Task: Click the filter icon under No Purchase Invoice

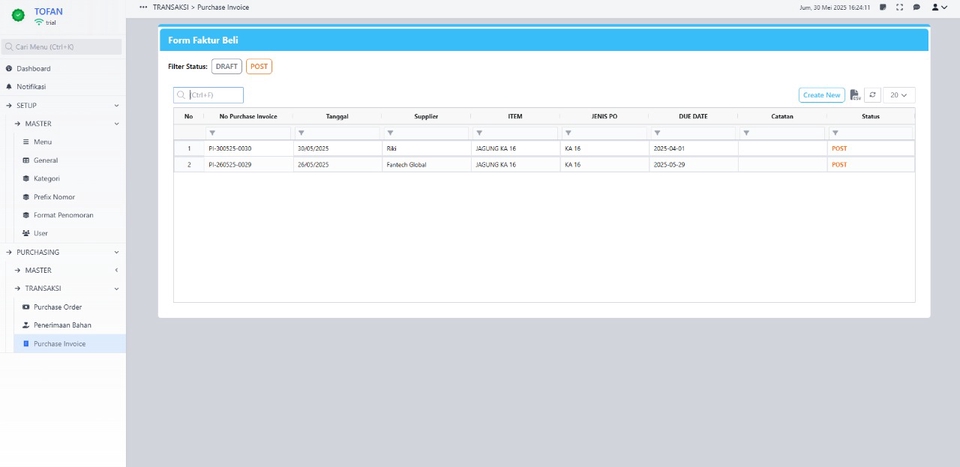Action: (212, 133)
